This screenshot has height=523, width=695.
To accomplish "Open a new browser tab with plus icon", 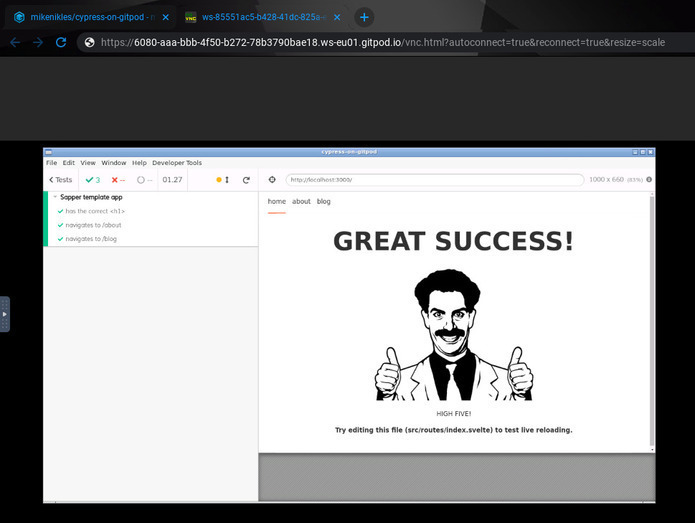I will [x=364, y=17].
